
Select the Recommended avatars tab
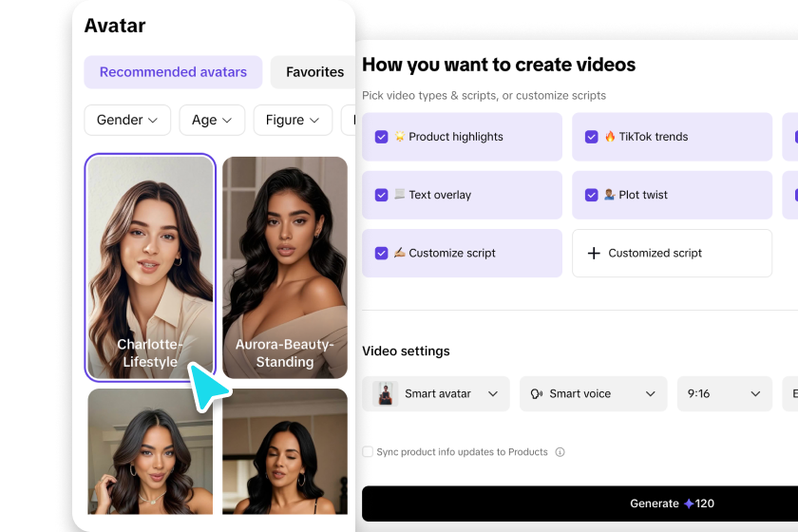pyautogui.click(x=173, y=72)
